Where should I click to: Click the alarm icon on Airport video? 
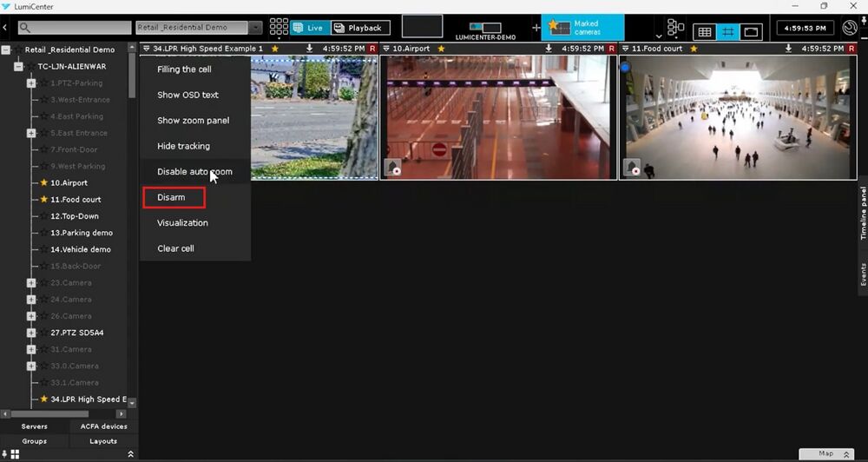click(391, 168)
